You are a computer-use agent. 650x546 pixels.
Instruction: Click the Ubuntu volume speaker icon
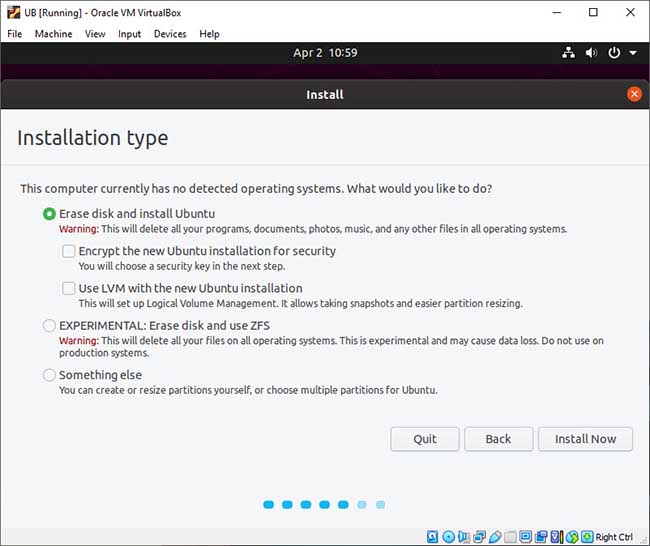pyautogui.click(x=591, y=53)
